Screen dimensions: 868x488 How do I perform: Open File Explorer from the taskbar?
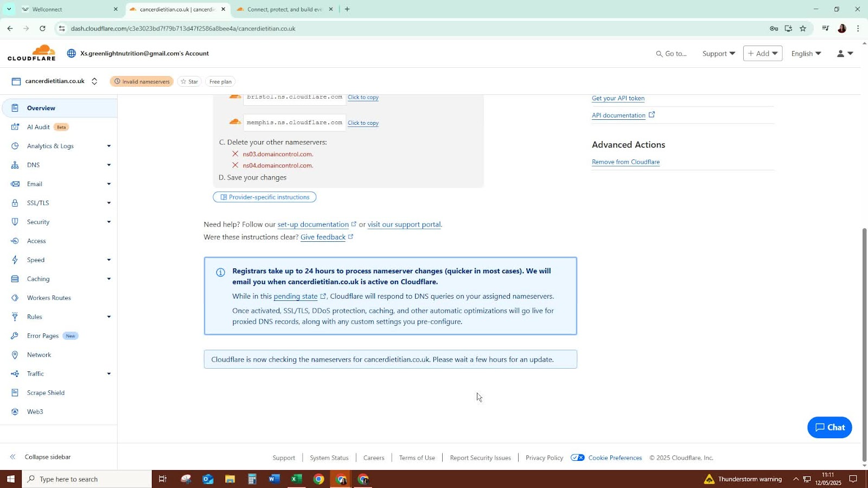tap(230, 479)
